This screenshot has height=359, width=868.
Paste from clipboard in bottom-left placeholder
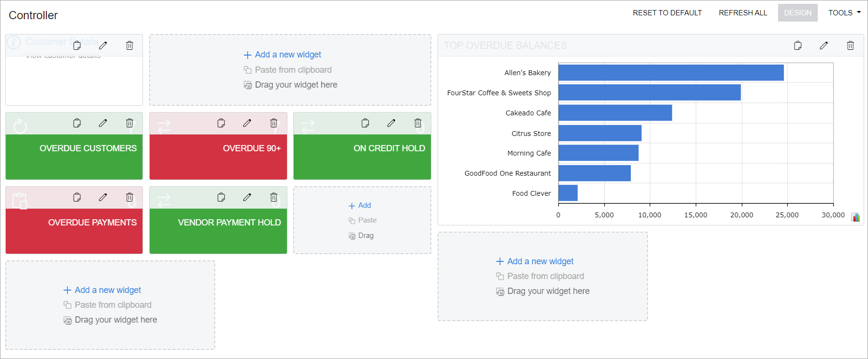[113, 305]
